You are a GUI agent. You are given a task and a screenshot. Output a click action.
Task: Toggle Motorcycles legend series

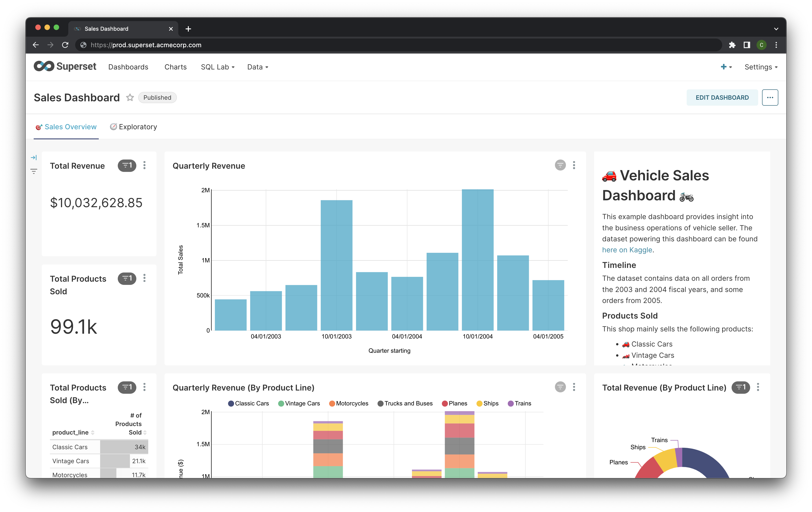click(x=348, y=403)
